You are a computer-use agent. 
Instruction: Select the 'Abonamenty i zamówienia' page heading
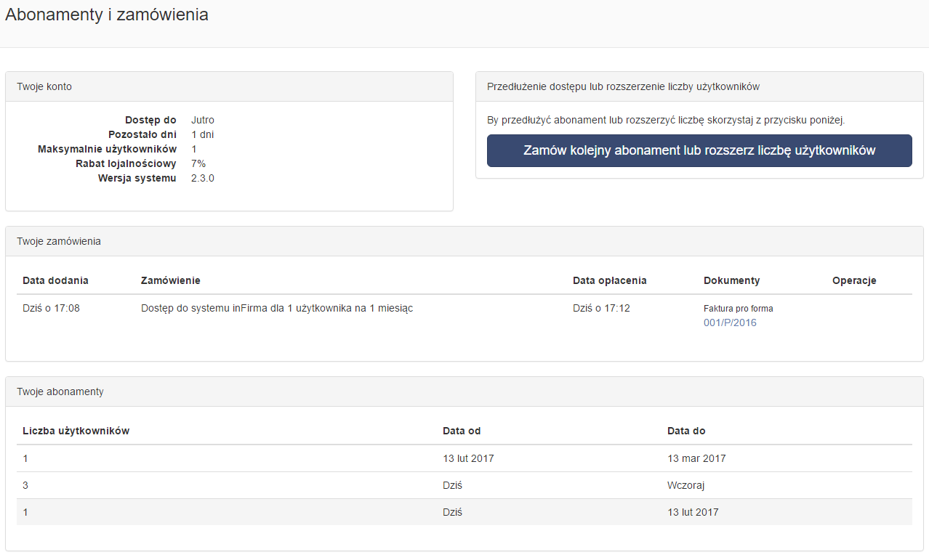107,15
